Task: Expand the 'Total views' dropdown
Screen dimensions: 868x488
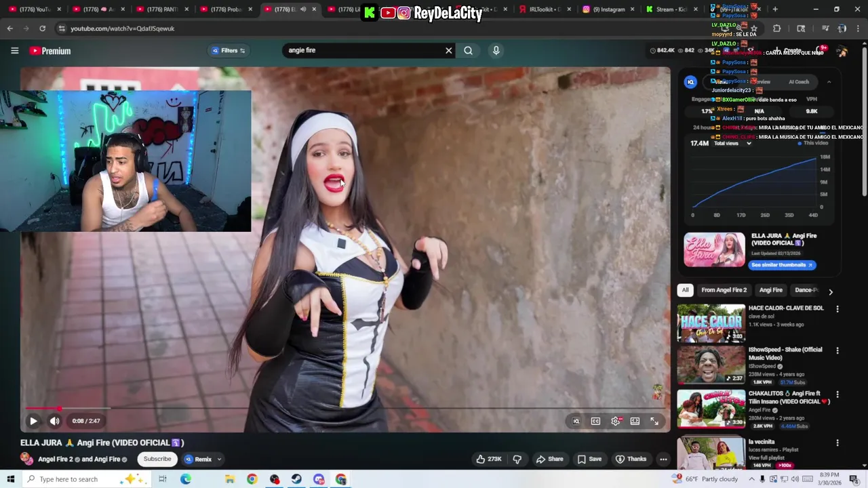Action: [732, 144]
